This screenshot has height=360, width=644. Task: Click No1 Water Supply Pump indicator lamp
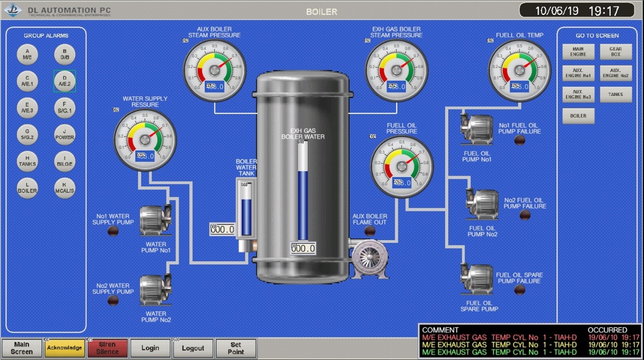(x=113, y=231)
